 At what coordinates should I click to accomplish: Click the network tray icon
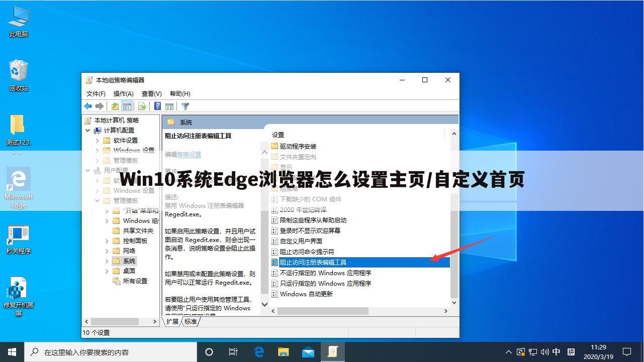533,352
